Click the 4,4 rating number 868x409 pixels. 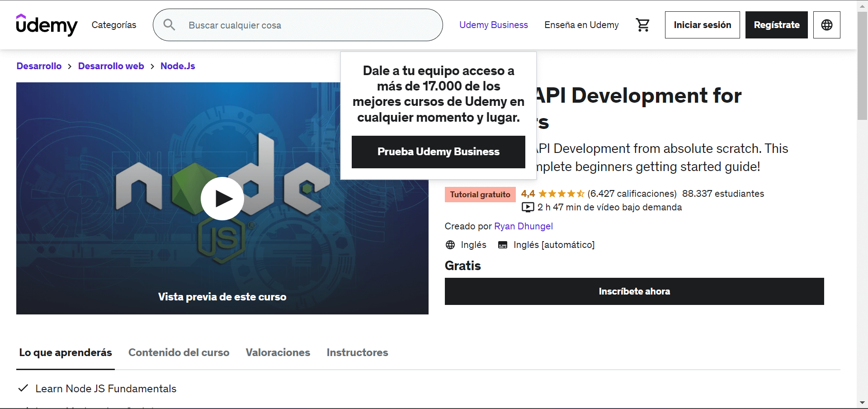pos(528,194)
